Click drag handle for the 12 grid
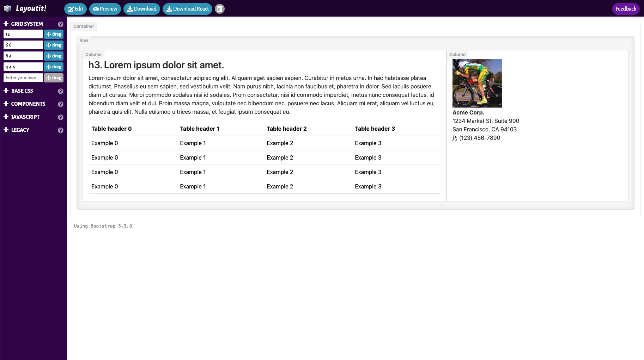The width and height of the screenshot is (644, 360). (54, 34)
